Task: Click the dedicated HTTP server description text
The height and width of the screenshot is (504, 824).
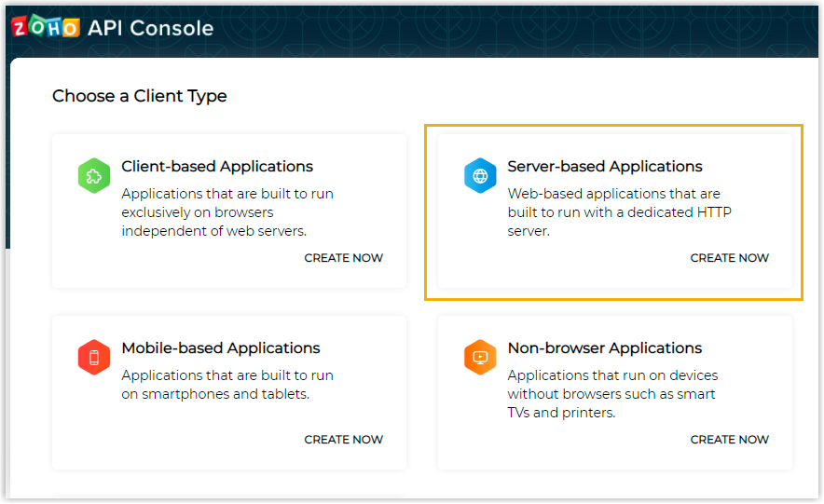Action: (620, 212)
